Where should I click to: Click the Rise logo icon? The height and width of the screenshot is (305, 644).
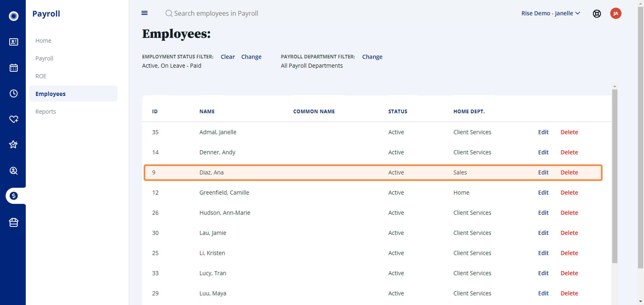[13, 16]
